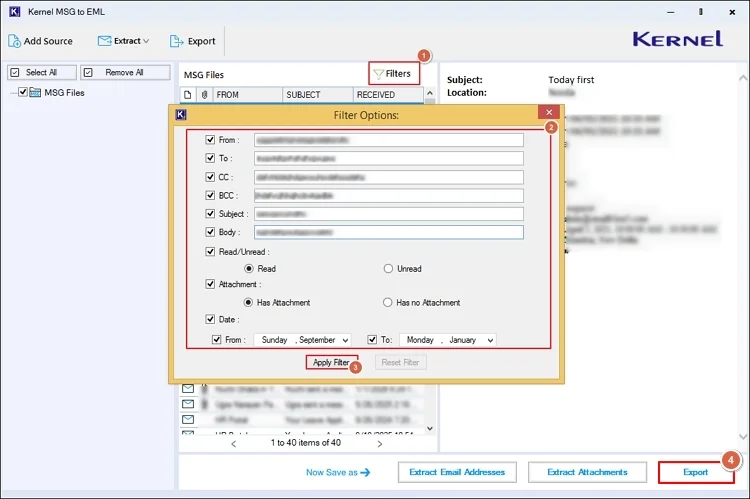Click the Export button at bottom right

(696, 472)
